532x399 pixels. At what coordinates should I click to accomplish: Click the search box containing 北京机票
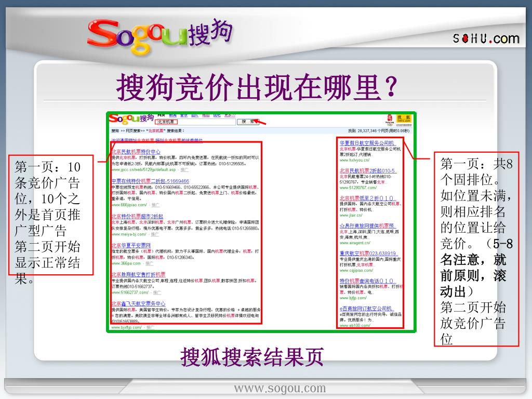[195, 122]
